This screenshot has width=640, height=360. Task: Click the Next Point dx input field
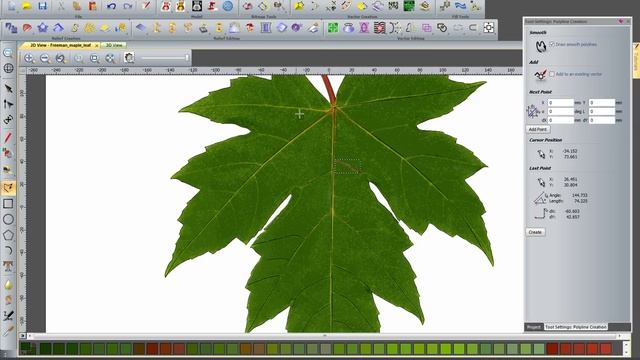pos(560,120)
